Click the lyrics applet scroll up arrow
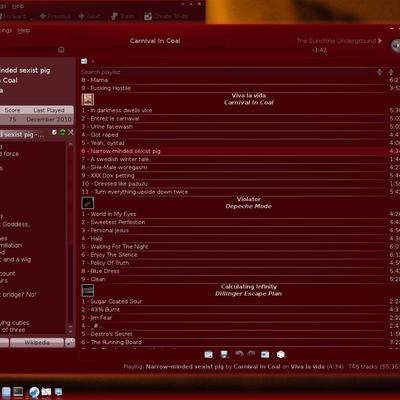The height and width of the screenshot is (400, 400). pos(70,145)
